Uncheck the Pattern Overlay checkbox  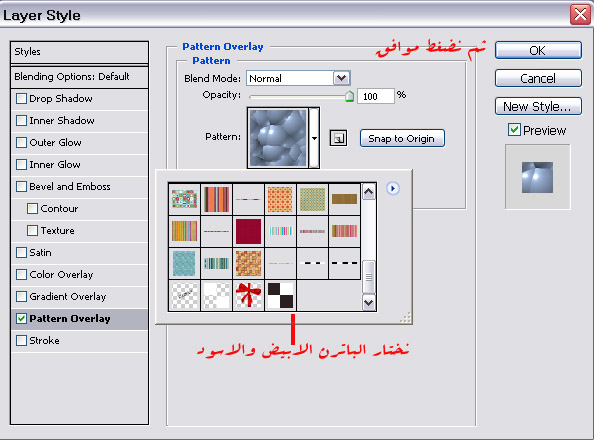click(22, 319)
